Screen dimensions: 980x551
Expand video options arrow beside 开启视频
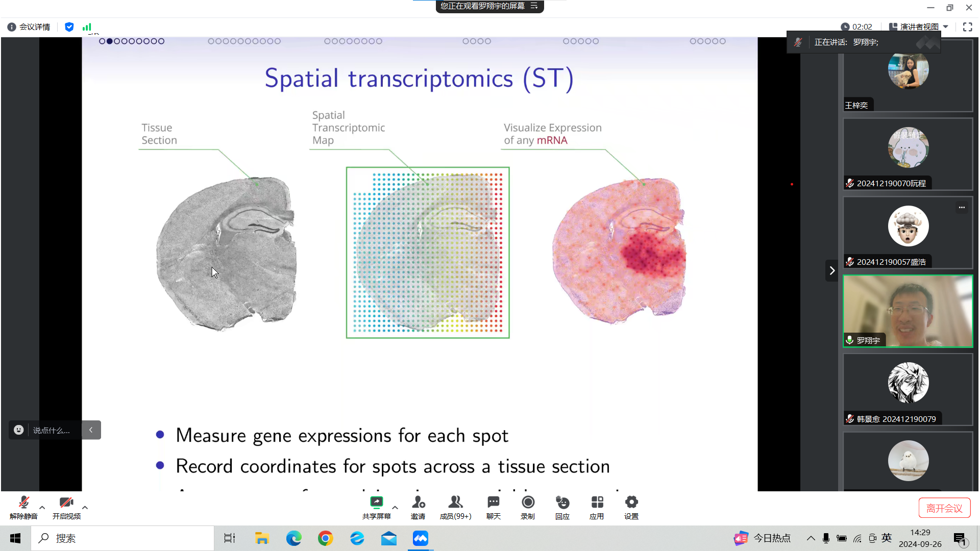tap(85, 507)
